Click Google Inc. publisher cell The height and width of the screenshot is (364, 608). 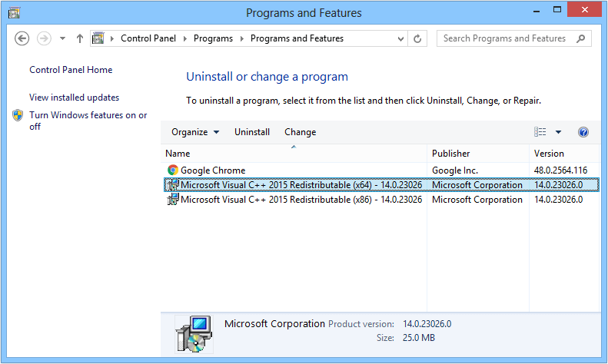point(455,170)
